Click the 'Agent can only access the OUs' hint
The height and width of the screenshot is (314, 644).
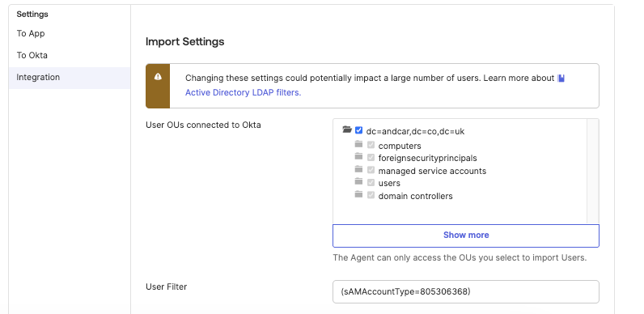click(460, 258)
